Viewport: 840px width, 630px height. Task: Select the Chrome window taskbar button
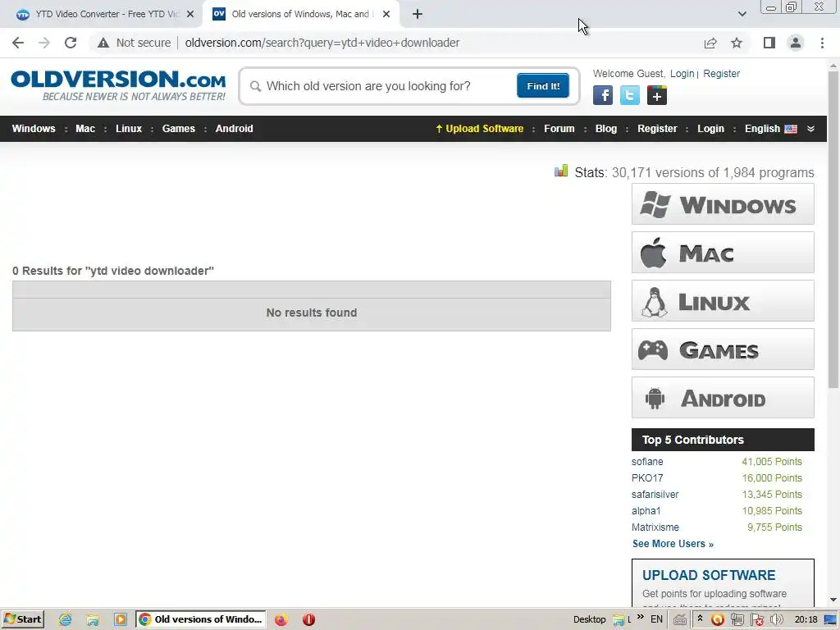point(201,619)
